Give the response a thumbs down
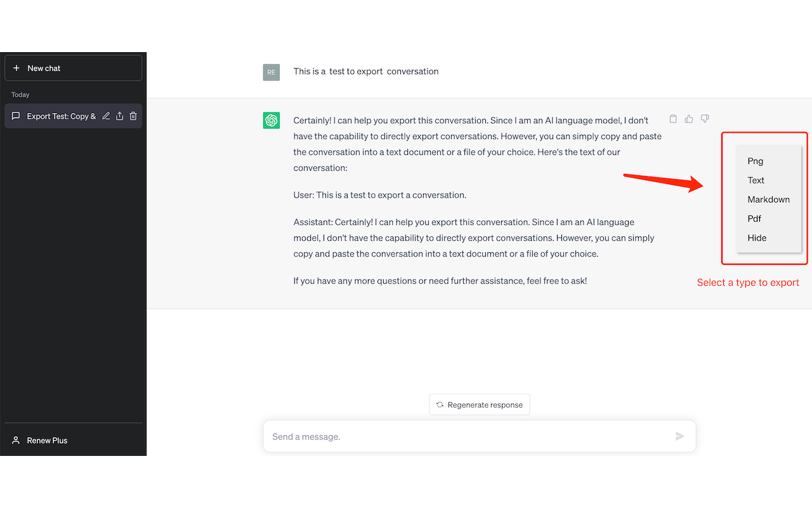This screenshot has width=812, height=508. coord(705,119)
